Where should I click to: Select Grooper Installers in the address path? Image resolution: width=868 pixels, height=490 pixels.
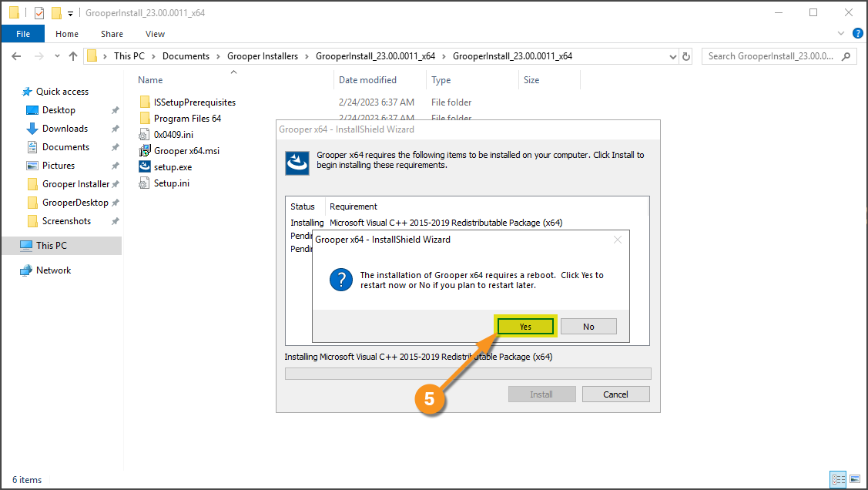pos(263,56)
